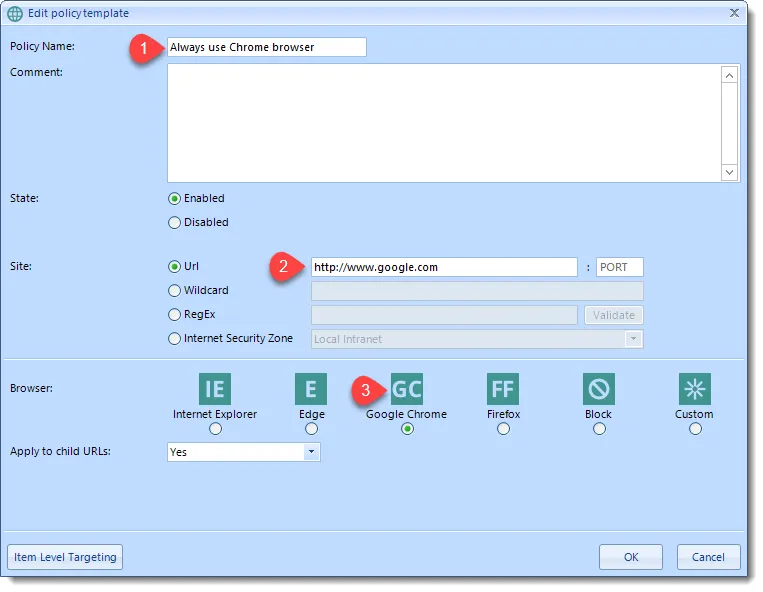Select the radio button under Firefox
This screenshot has width=763, height=592.
[503, 429]
